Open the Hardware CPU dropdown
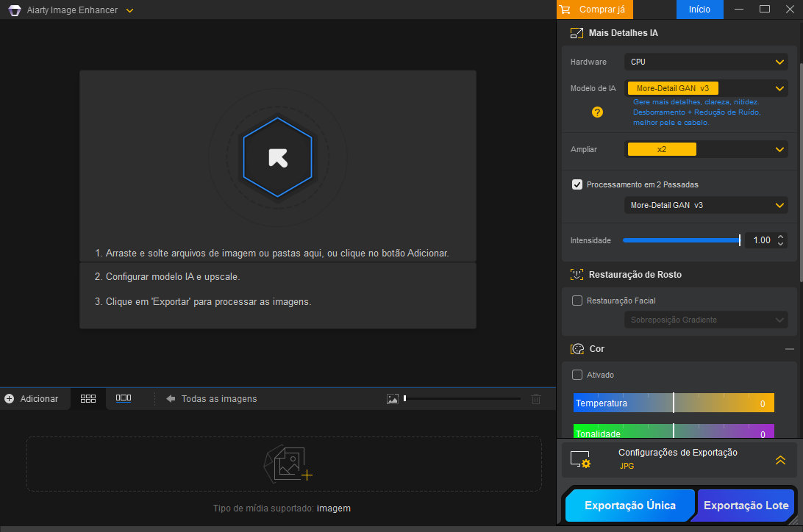The width and height of the screenshot is (803, 532). pyautogui.click(x=706, y=62)
